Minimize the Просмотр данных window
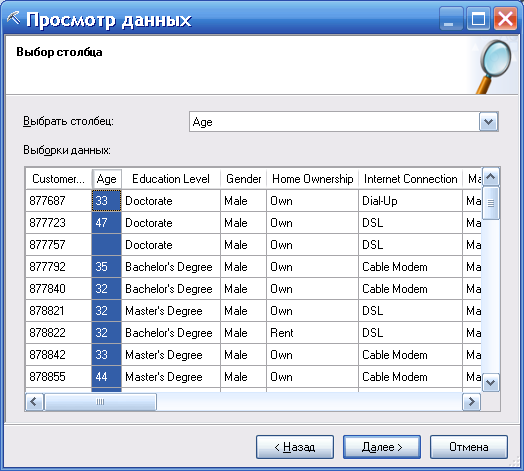This screenshot has height=471, width=524. (451, 19)
